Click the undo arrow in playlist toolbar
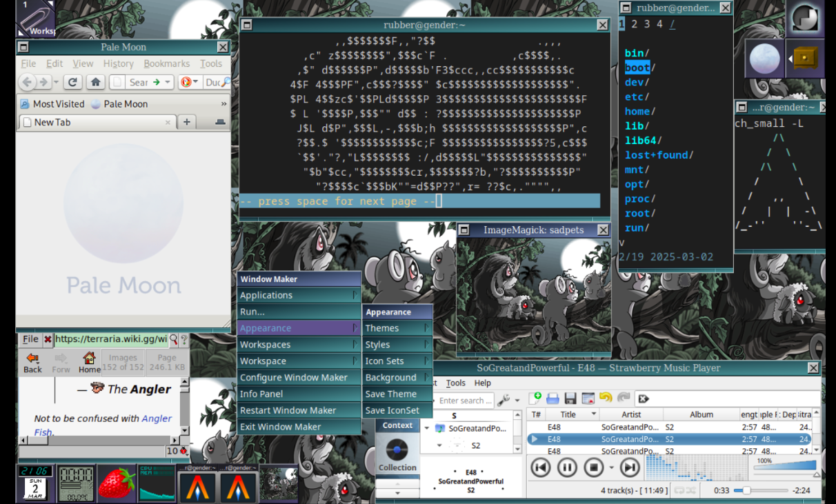 [606, 399]
